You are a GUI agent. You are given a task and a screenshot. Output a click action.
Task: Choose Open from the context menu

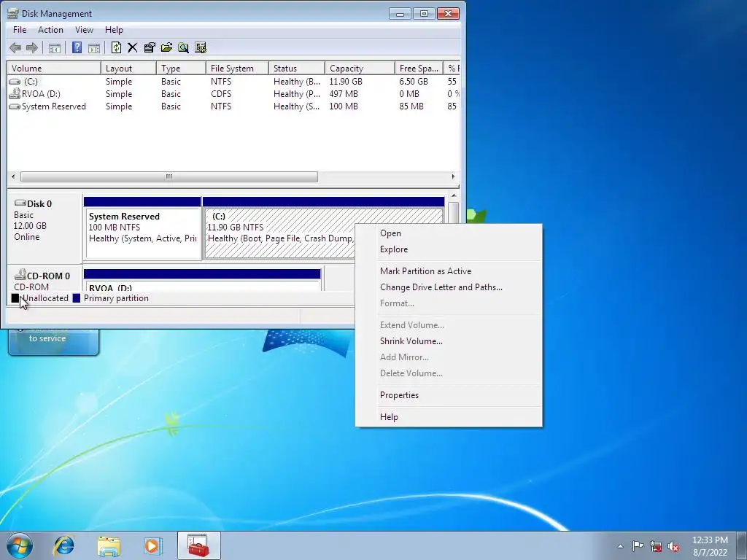pyautogui.click(x=449, y=233)
